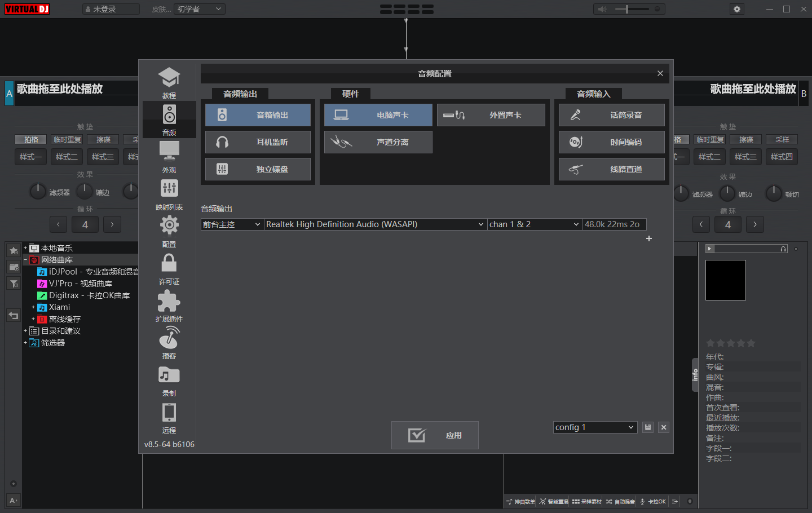812x513 pixels.
Task: Select 独立碟盘 separate decks output option
Action: coord(258,169)
